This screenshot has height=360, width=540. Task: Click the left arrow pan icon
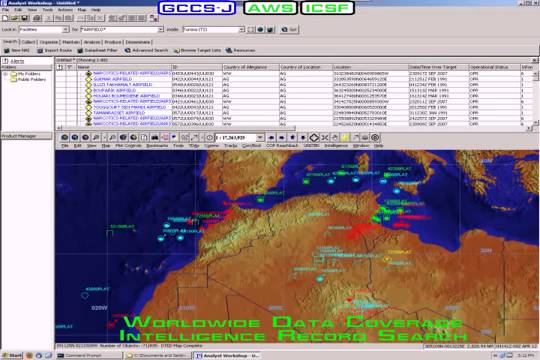point(271,137)
